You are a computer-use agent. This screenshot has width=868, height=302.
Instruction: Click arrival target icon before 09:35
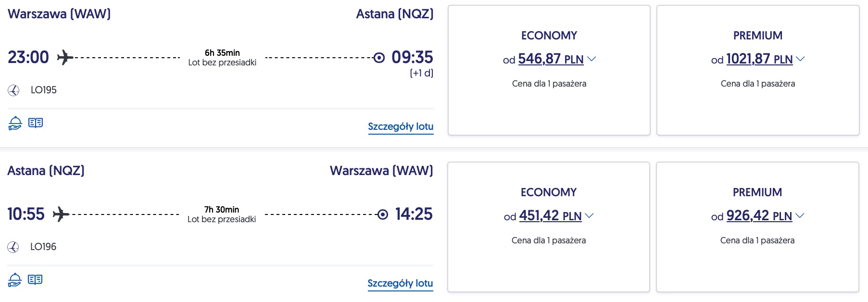coord(379,58)
